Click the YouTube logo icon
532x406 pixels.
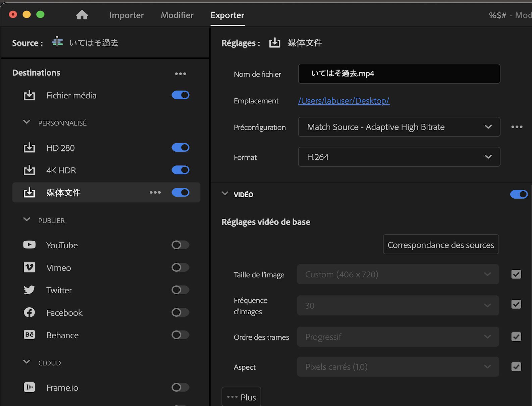click(29, 245)
